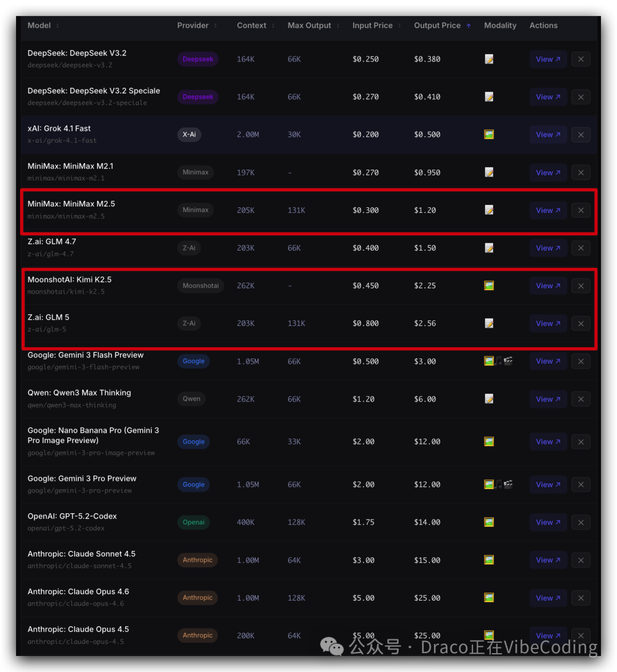Click X on Qwen3 Max Thinking row
The width and height of the screenshot is (617, 672).
[580, 399]
